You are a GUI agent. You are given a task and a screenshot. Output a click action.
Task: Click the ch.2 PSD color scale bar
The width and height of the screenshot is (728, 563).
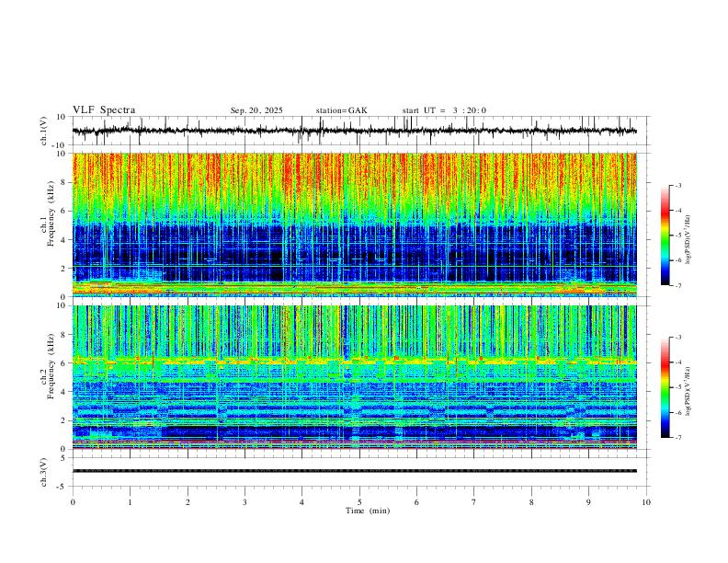pos(665,387)
